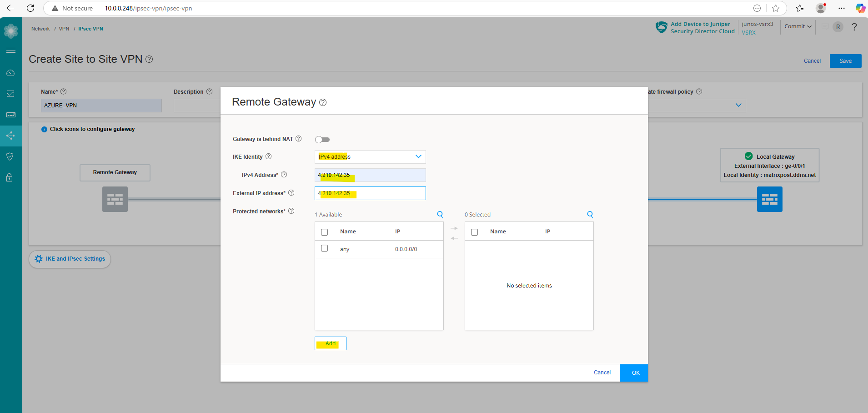Click the browser address bar URL

coord(148,8)
